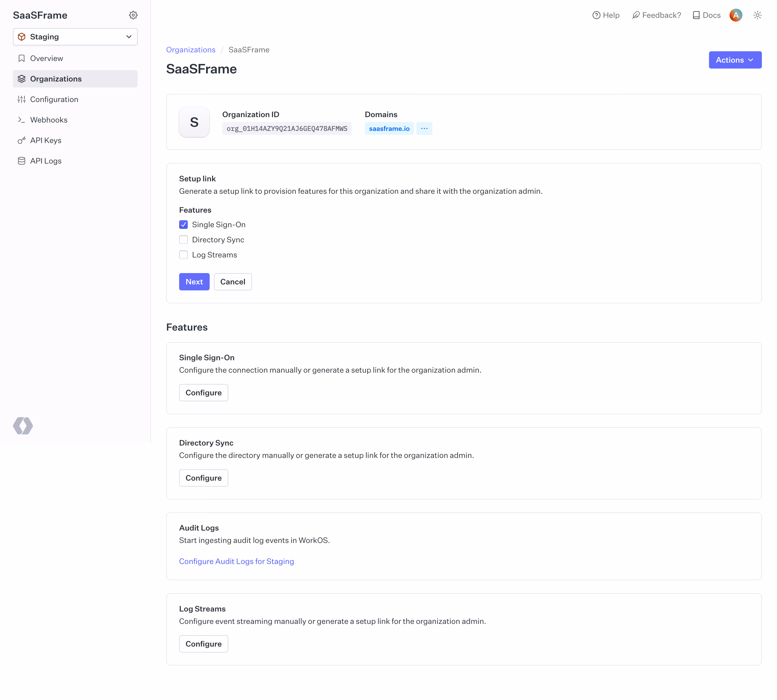
Task: Click the Webhooks terminal icon
Action: pyautogui.click(x=22, y=120)
